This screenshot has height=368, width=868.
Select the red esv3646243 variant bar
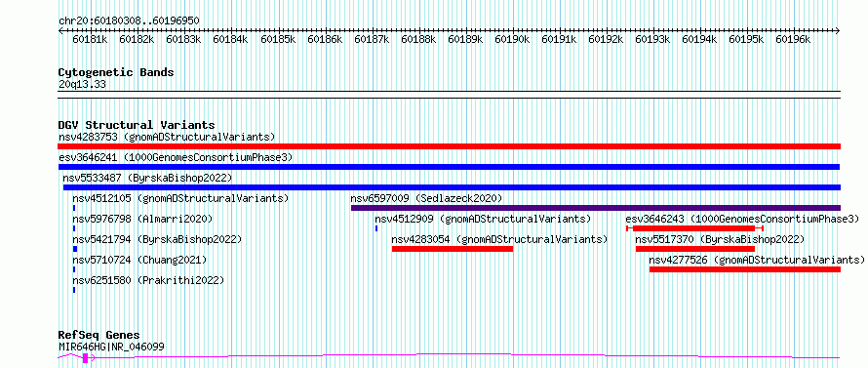tap(694, 228)
